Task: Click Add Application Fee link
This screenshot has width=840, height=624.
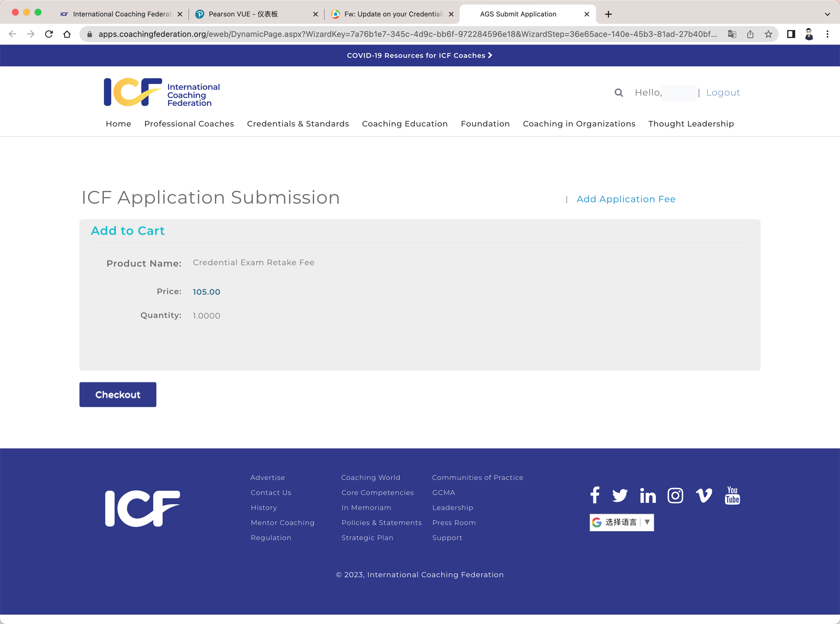Action: pyautogui.click(x=626, y=199)
